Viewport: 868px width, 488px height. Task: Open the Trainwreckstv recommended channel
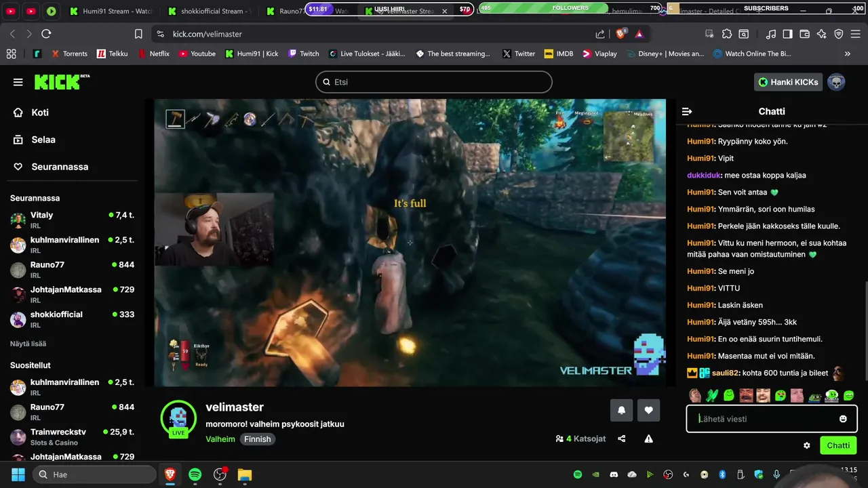click(73, 436)
